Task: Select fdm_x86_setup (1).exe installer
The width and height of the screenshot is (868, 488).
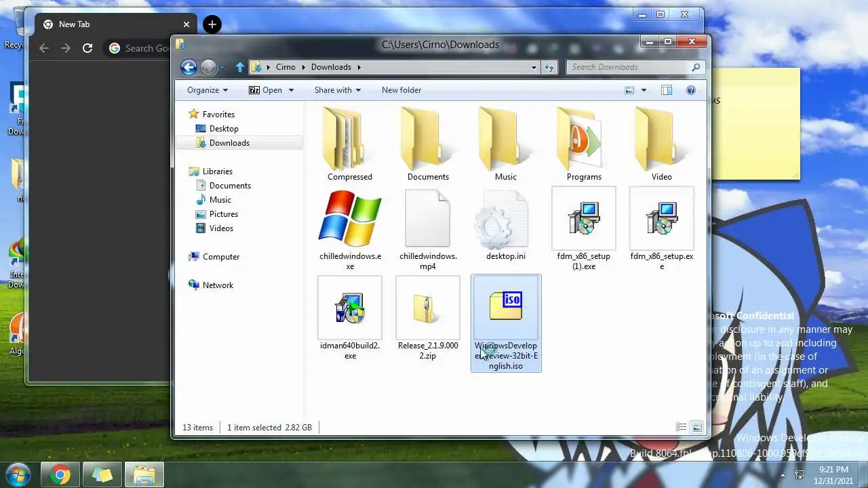Action: (584, 229)
